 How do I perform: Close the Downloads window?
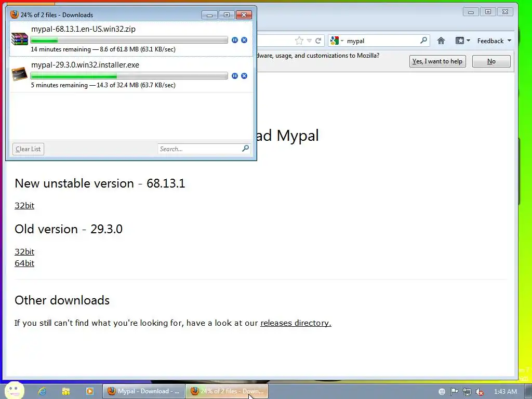pos(244,15)
